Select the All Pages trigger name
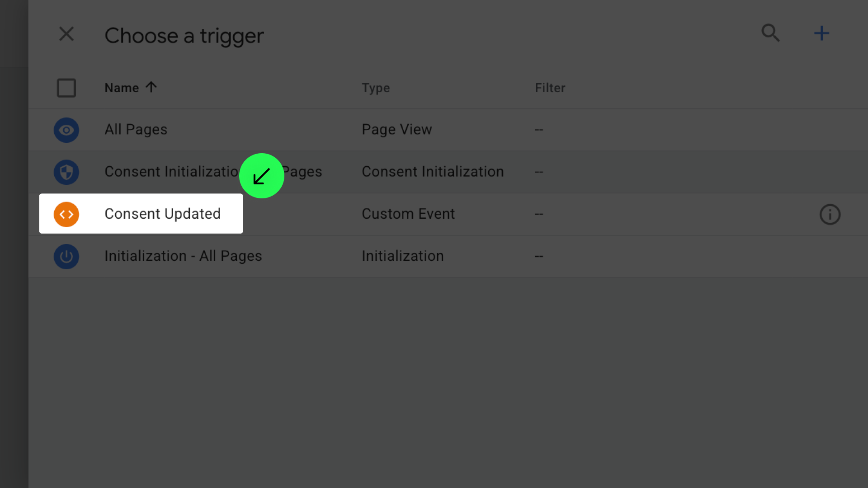The width and height of the screenshot is (868, 488). 136,130
